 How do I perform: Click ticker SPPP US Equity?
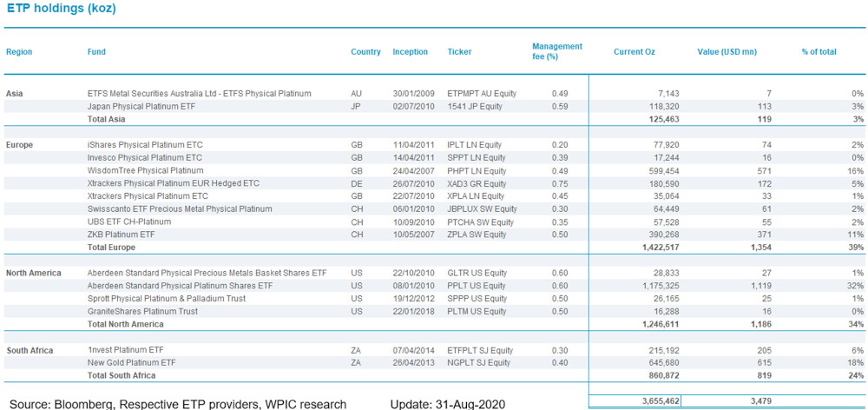[477, 299]
